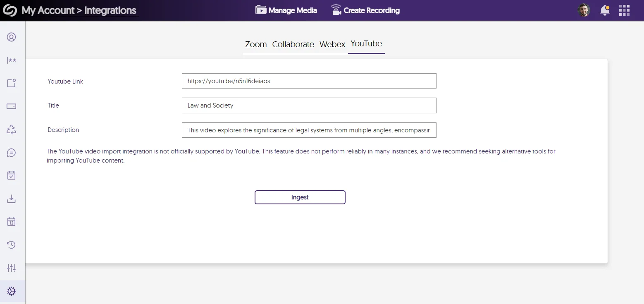This screenshot has width=644, height=304.
Task: Open the preferences sliders icon in the sidebar
Action: (x=12, y=268)
